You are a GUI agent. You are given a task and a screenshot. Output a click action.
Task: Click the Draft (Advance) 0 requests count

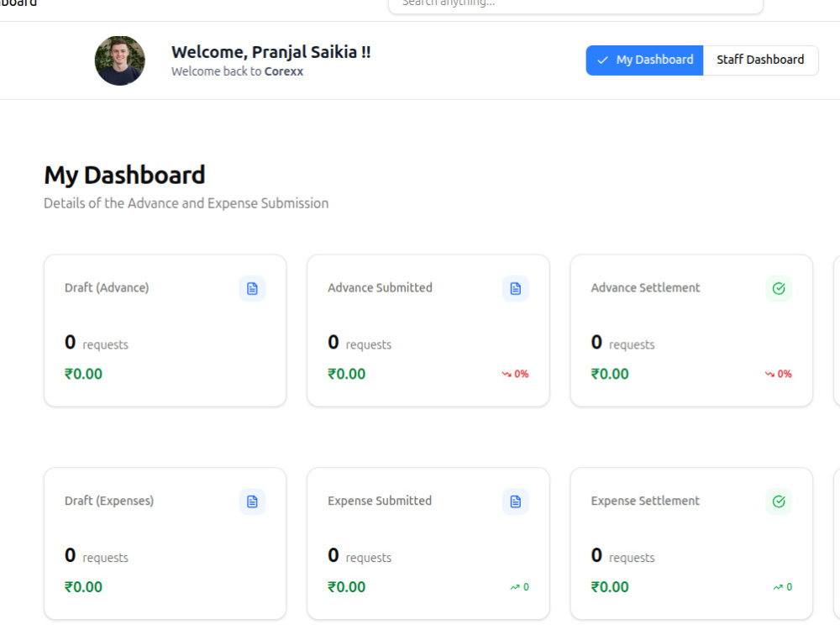[97, 343]
